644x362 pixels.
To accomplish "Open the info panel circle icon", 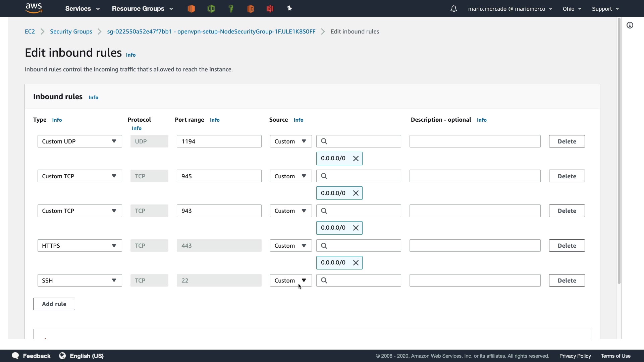I will coord(630,25).
